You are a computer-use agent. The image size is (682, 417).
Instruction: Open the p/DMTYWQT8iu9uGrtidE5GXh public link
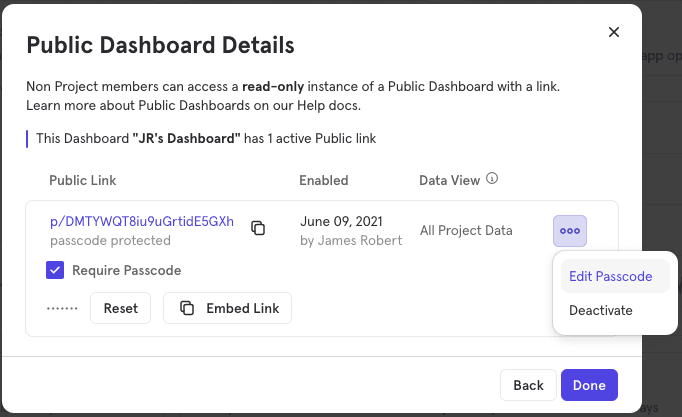(x=141, y=222)
